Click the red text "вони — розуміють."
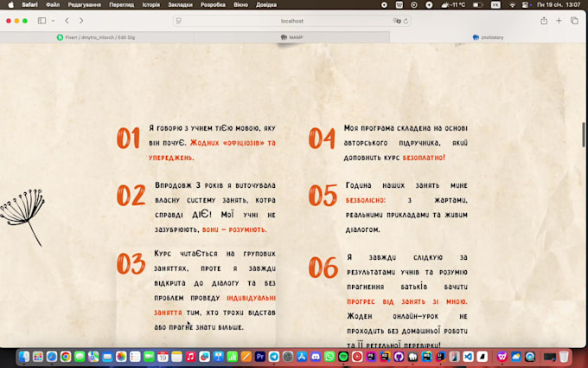 [x=234, y=229]
